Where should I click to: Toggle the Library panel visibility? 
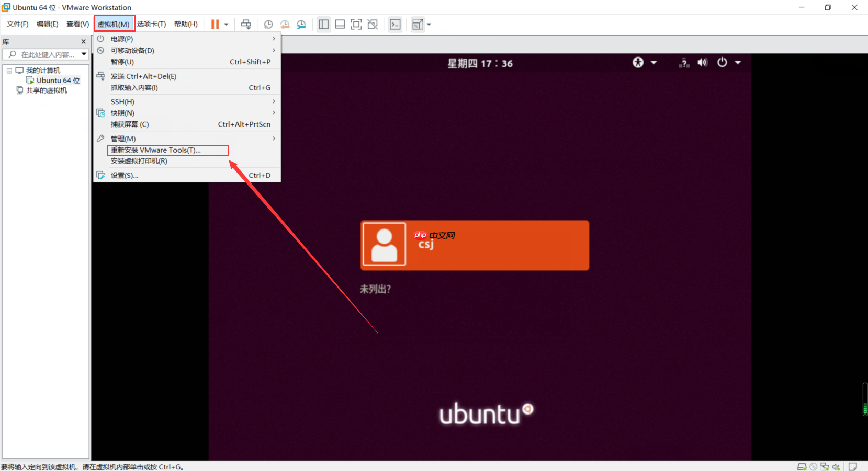pyautogui.click(x=323, y=24)
